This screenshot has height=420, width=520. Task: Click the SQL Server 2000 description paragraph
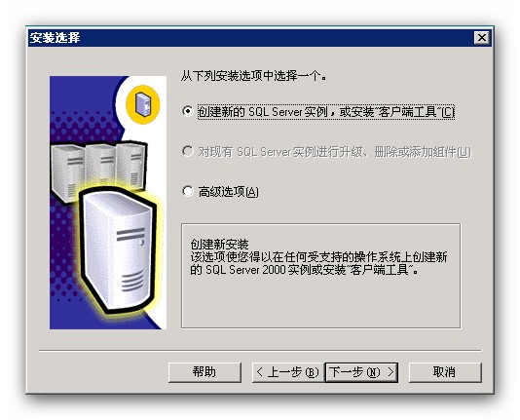pos(318,263)
